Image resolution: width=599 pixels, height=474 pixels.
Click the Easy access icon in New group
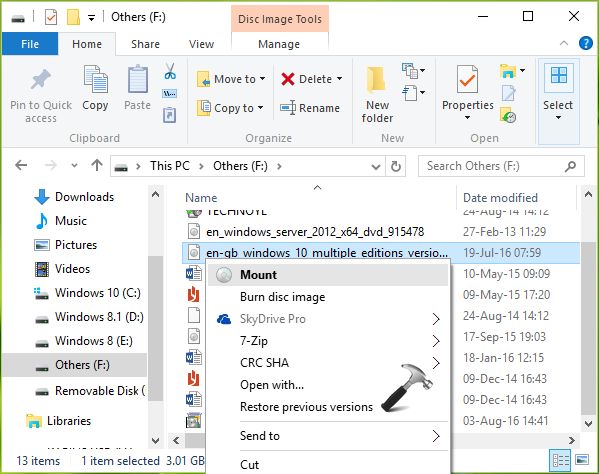tap(410, 92)
